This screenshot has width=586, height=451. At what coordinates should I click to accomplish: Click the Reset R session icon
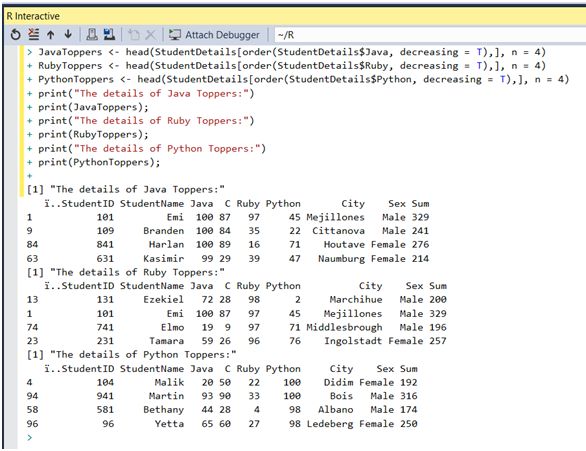15,35
